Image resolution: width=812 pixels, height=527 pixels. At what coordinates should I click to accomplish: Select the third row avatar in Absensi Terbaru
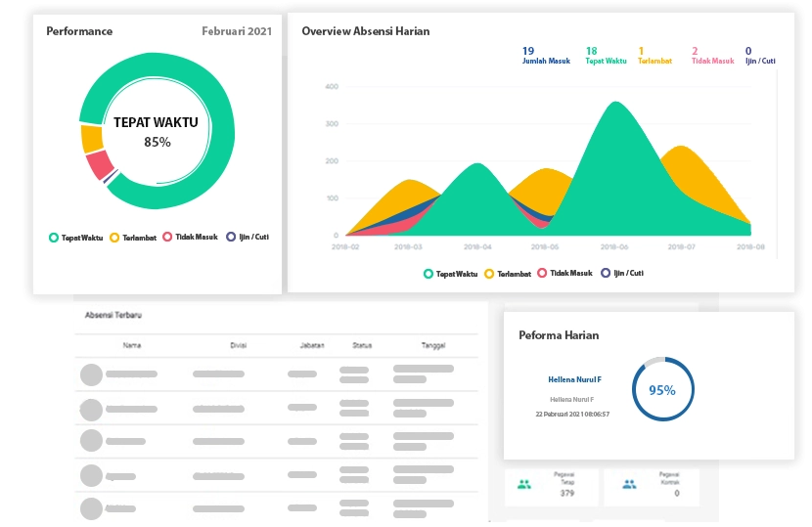[91, 440]
